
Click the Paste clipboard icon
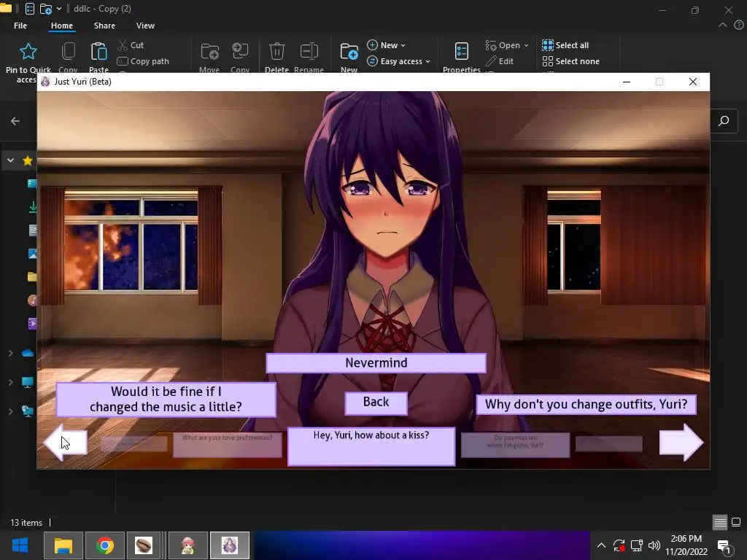[98, 52]
